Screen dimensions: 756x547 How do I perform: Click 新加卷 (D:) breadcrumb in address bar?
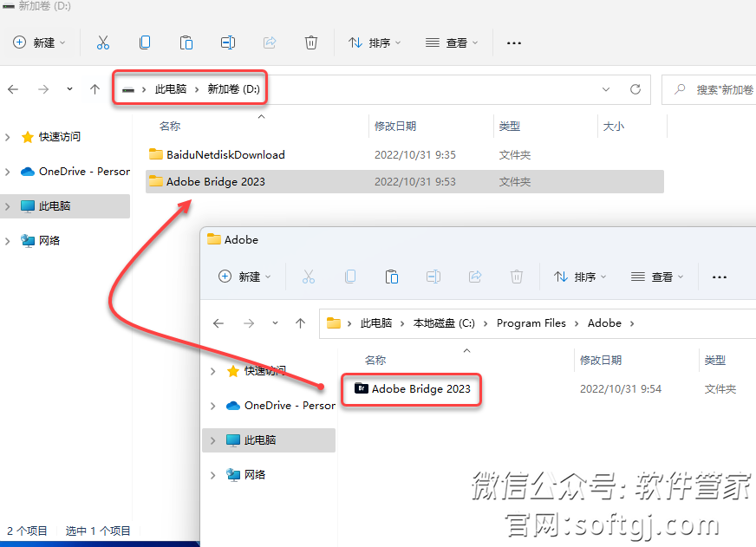pos(233,89)
